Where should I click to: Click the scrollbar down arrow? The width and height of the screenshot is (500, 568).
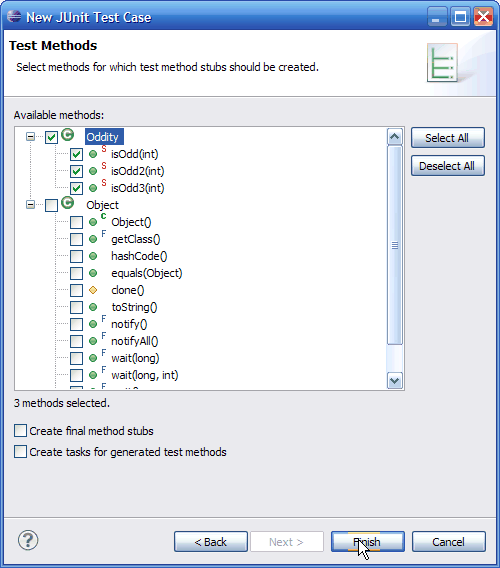click(x=395, y=380)
